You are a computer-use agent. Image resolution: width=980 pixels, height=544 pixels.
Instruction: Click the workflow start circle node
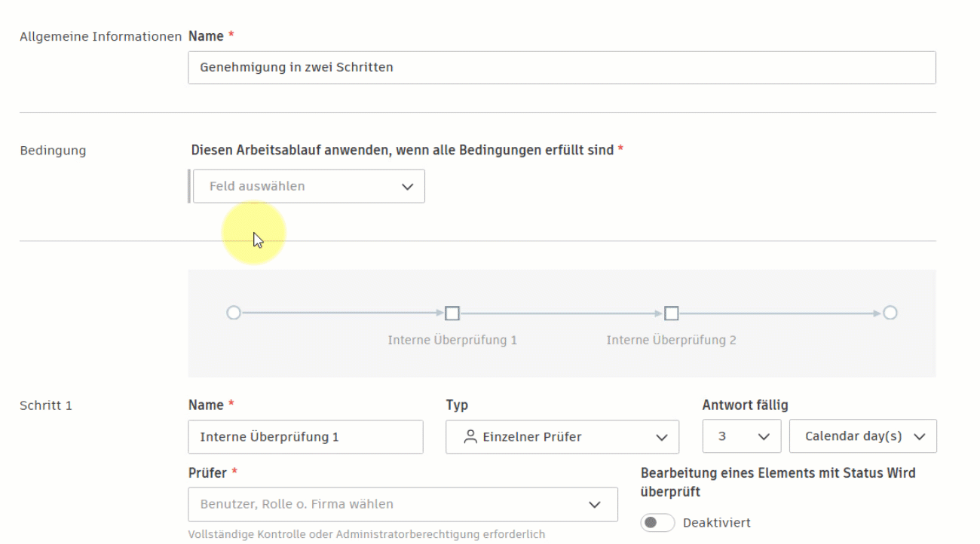[x=234, y=312]
